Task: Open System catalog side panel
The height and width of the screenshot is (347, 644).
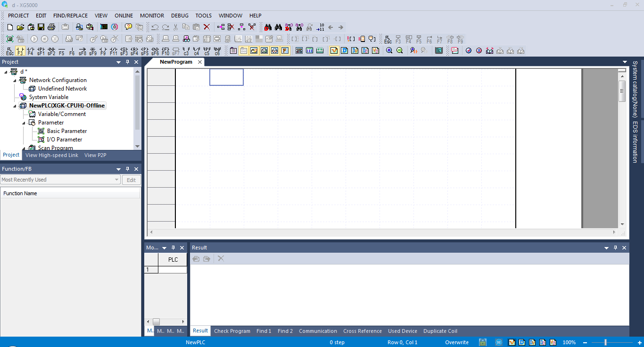Action: pos(635,89)
